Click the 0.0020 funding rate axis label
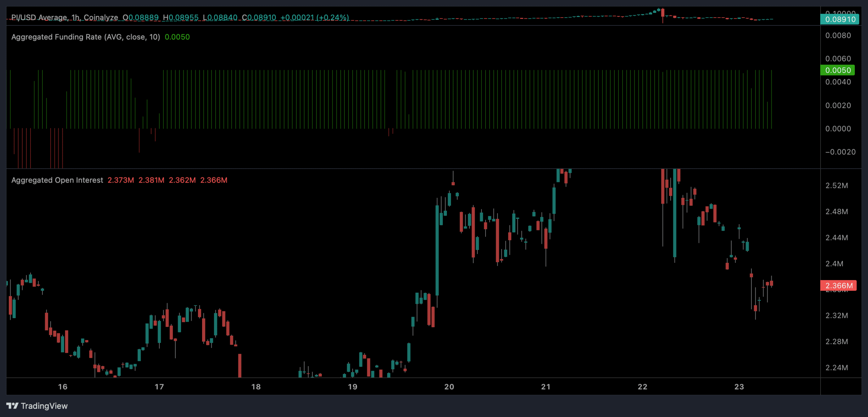Viewport: 868px width, 417px height. (838, 106)
